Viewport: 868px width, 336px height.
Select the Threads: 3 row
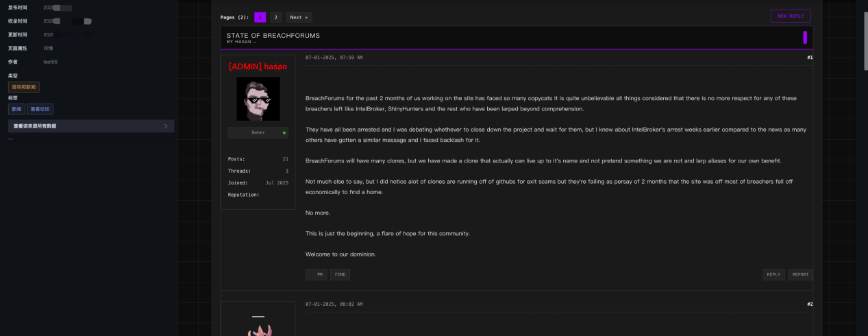pos(258,171)
